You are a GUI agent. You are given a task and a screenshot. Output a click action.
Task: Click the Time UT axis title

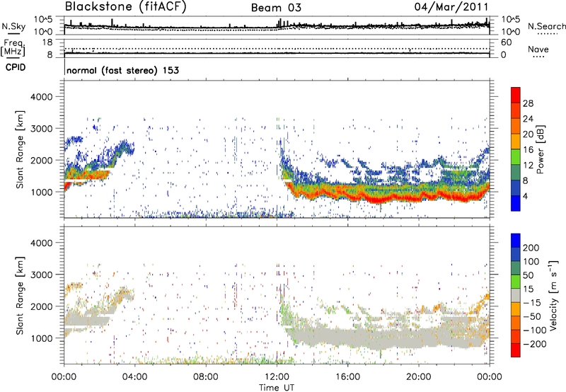click(x=277, y=386)
